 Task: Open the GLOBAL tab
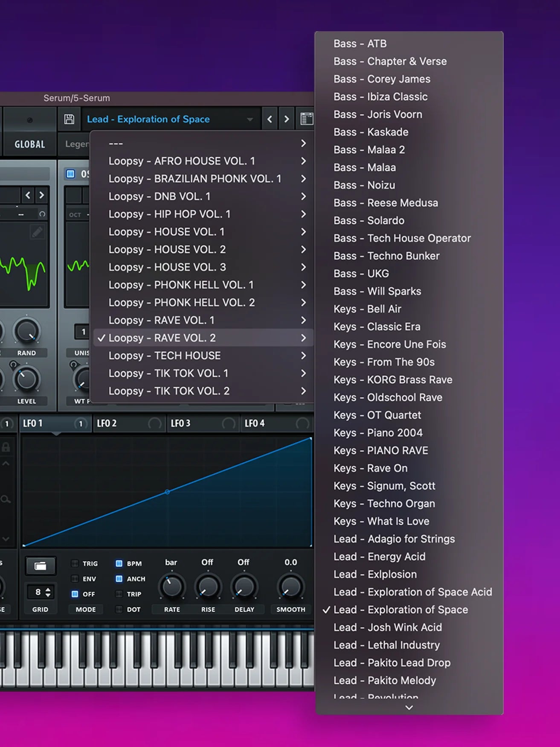[x=29, y=144]
